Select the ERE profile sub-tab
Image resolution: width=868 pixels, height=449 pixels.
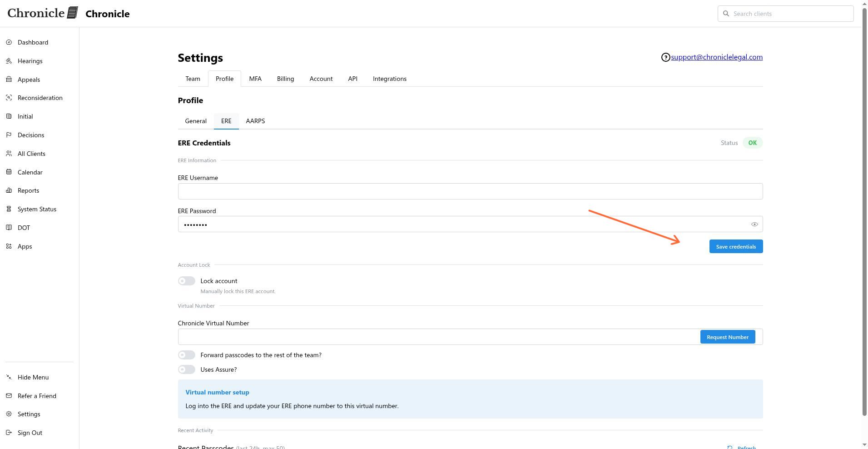[x=226, y=121]
